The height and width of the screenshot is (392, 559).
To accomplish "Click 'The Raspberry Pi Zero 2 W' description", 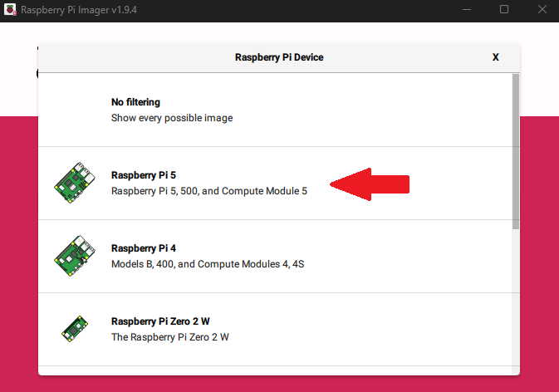I will click(170, 337).
